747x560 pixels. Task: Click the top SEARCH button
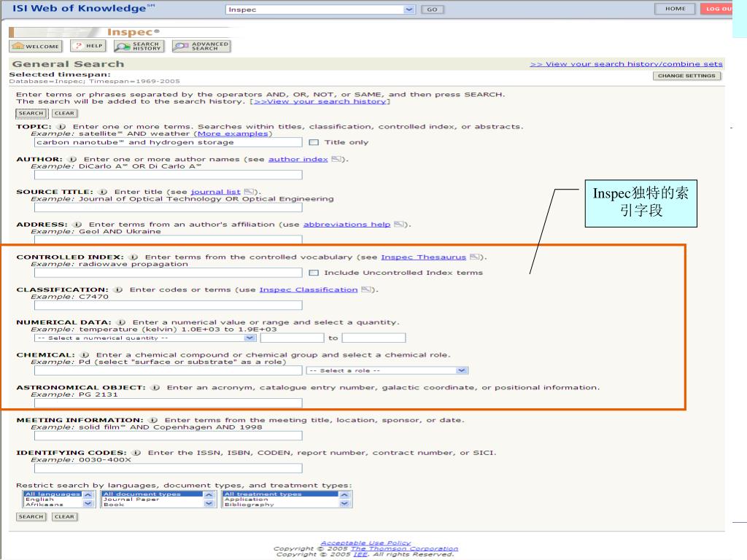pyautogui.click(x=31, y=113)
